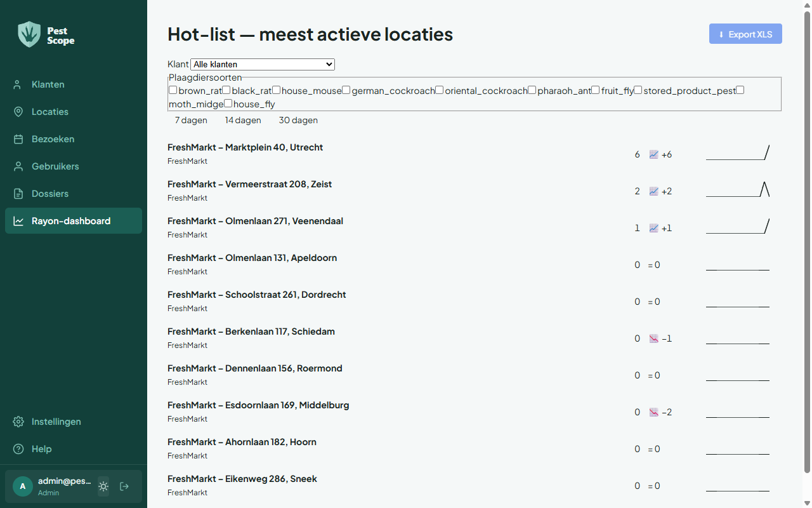Image resolution: width=812 pixels, height=508 pixels.
Task: Click the Locaties map pin icon
Action: pos(18,112)
